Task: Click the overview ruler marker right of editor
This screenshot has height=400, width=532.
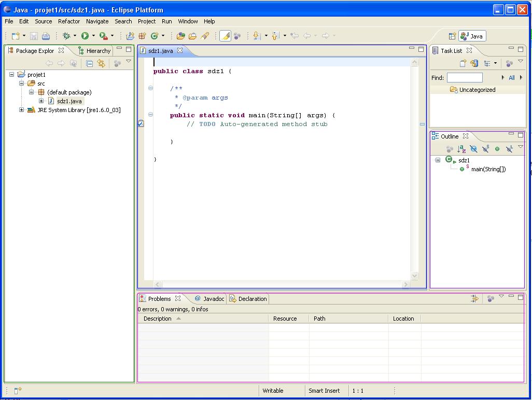Action: 422,125
